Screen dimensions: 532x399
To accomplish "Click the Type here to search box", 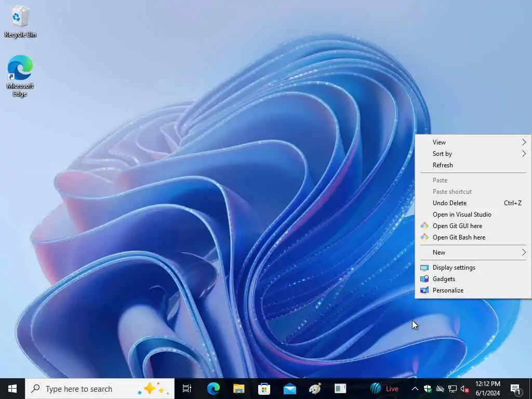I will pyautogui.click(x=100, y=389).
